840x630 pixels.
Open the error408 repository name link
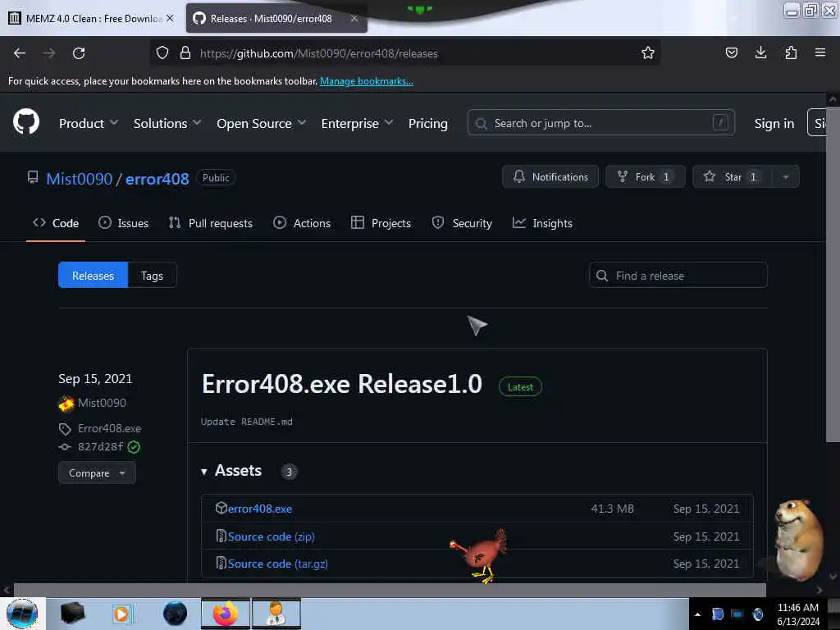157,178
